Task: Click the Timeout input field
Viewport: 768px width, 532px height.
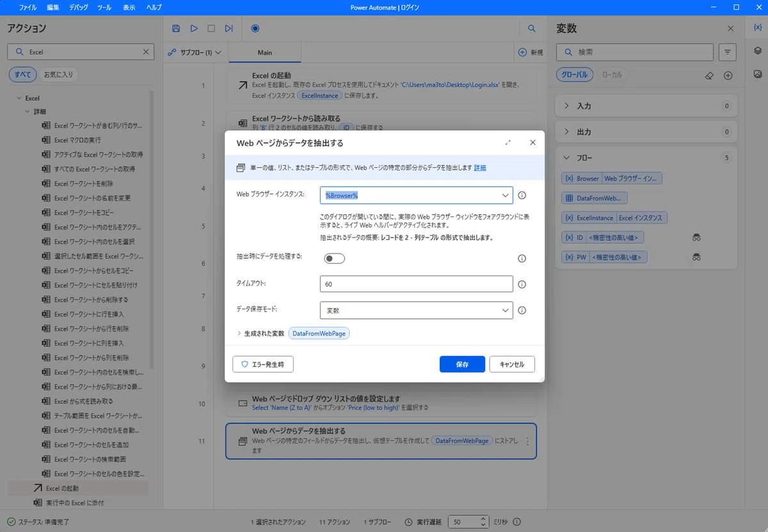Action: point(417,284)
